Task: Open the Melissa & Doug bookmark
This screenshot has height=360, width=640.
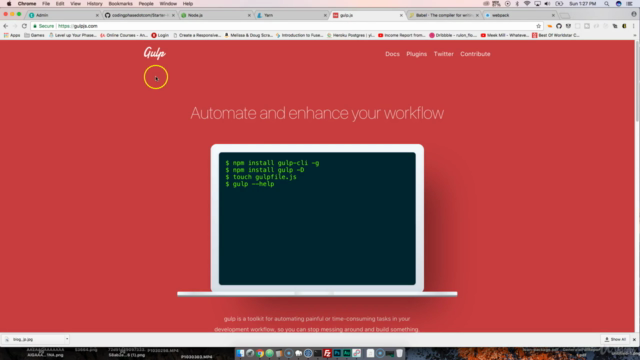Action: click(x=248, y=35)
